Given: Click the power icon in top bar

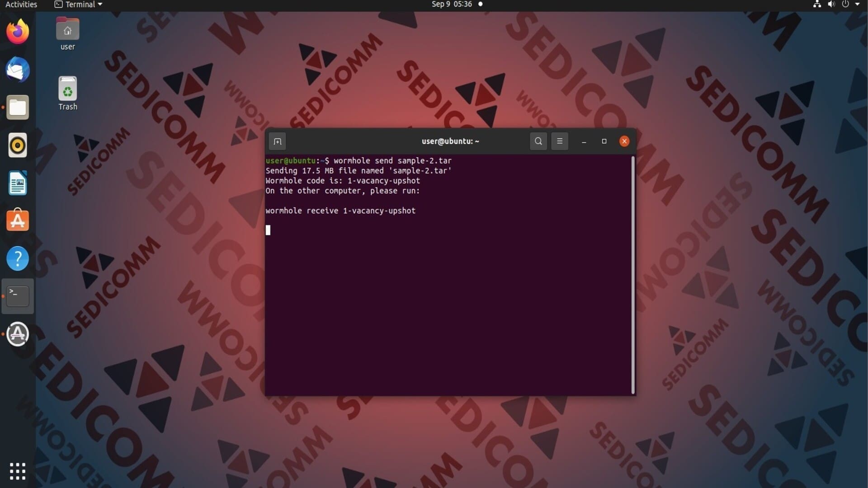Looking at the screenshot, I should click(x=845, y=5).
